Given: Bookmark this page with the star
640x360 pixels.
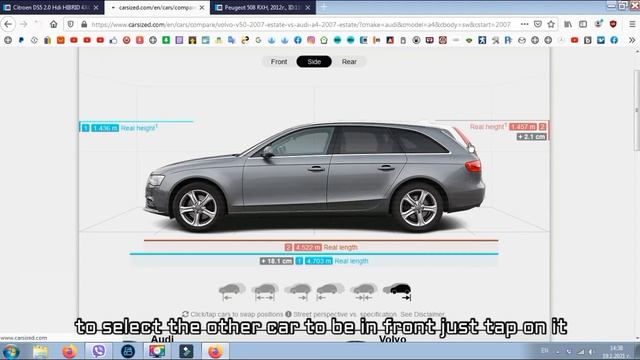Looking at the screenshot, I should pyautogui.click(x=551, y=24).
